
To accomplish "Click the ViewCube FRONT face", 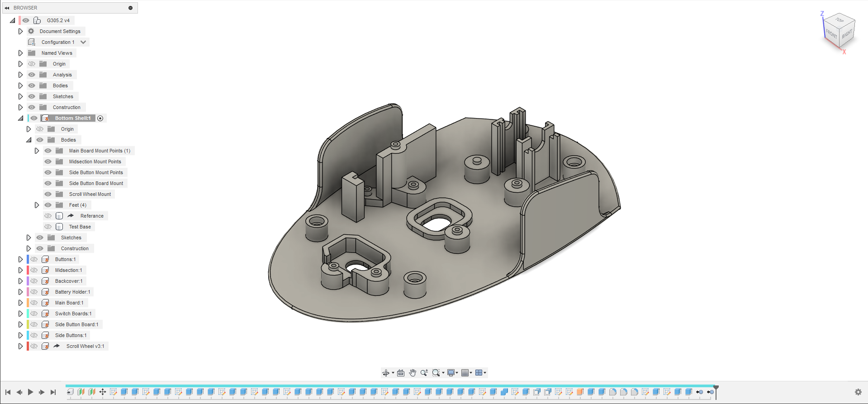I will [831, 34].
